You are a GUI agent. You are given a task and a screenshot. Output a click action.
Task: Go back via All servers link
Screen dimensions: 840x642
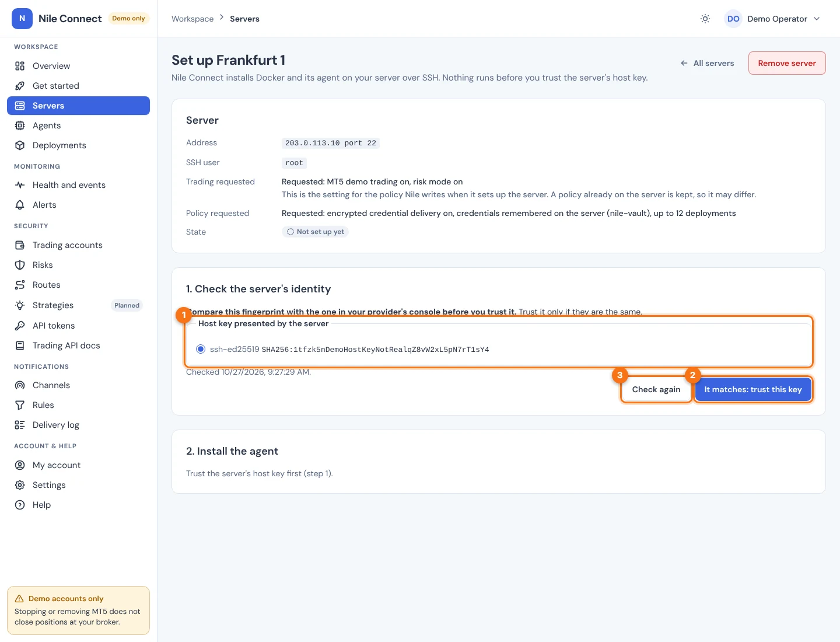pyautogui.click(x=707, y=63)
